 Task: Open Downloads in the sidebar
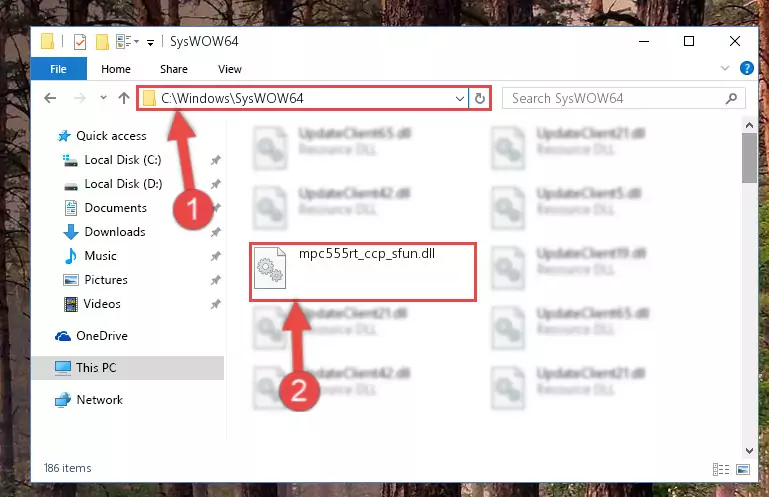click(x=115, y=232)
